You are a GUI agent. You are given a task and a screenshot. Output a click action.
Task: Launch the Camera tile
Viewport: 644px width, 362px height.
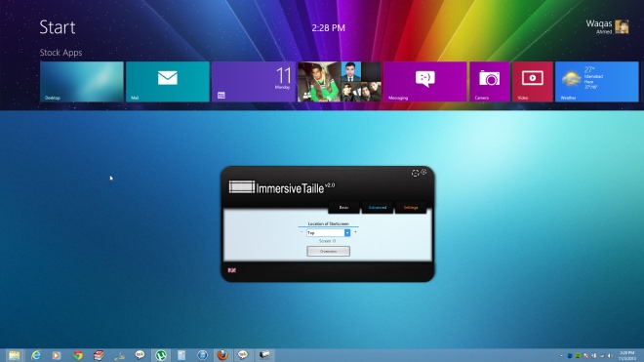[x=490, y=82]
